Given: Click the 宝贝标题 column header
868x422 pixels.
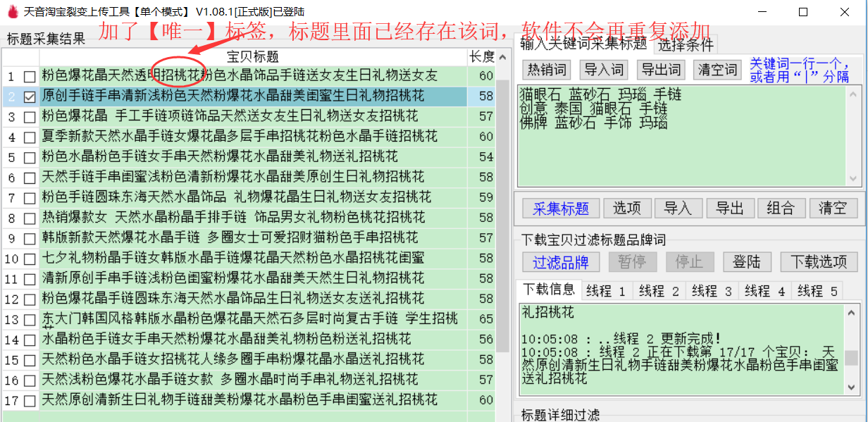Looking at the screenshot, I should [252, 56].
